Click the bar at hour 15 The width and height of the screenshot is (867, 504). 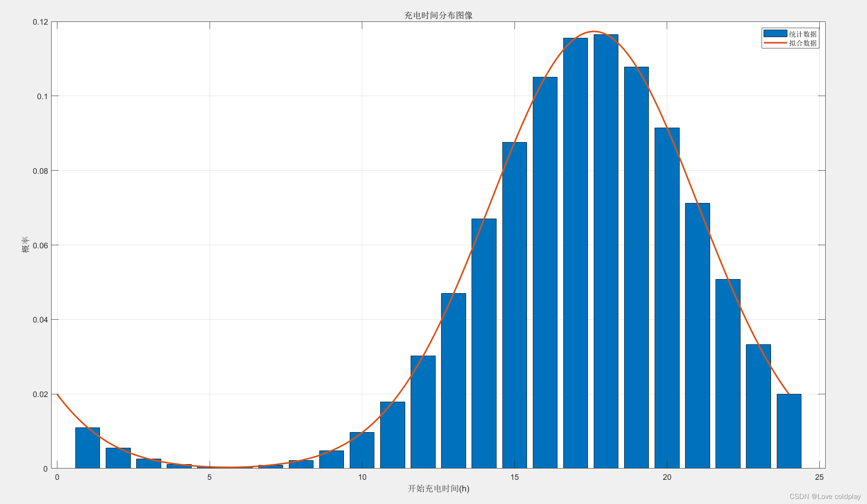515,305
